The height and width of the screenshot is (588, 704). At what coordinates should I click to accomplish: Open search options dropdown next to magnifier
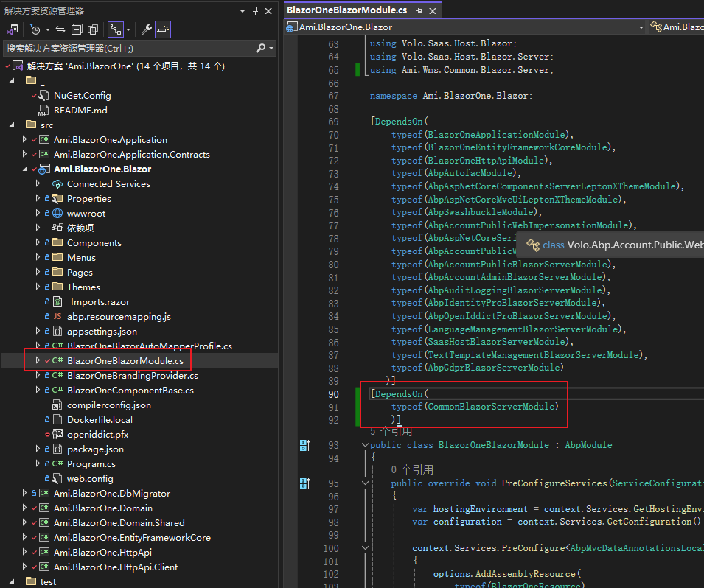[271, 49]
